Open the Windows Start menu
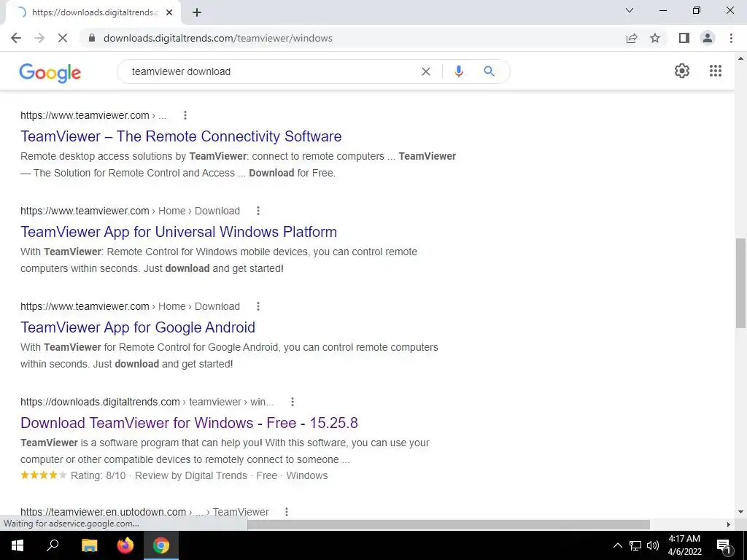The width and height of the screenshot is (747, 560). tap(18, 545)
